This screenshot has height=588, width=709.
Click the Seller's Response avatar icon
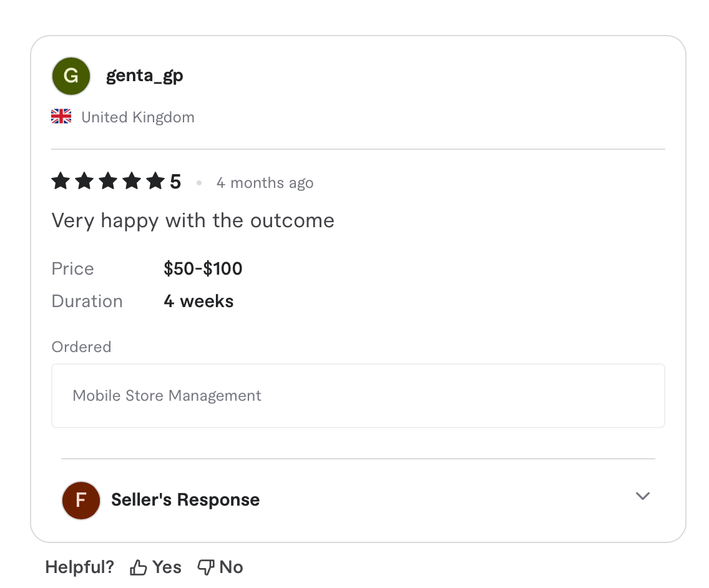[81, 500]
